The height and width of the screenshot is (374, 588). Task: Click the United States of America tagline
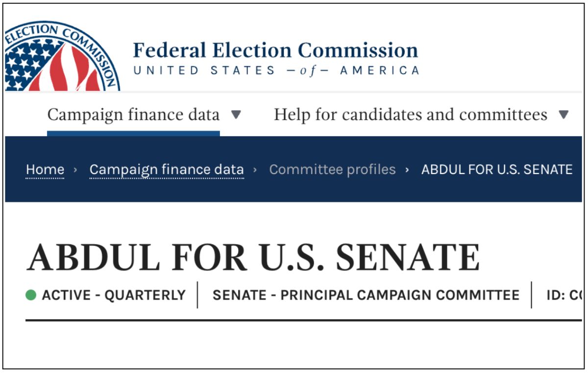coord(276,70)
